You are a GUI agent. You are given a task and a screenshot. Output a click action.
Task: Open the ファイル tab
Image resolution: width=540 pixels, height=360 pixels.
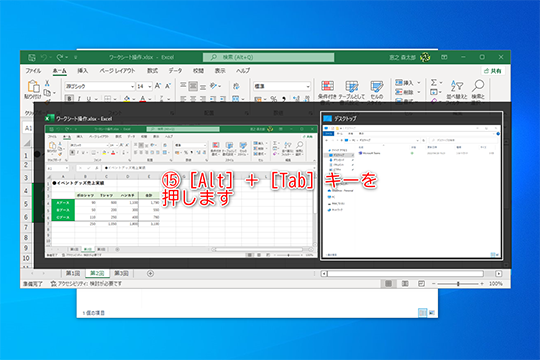(33, 71)
